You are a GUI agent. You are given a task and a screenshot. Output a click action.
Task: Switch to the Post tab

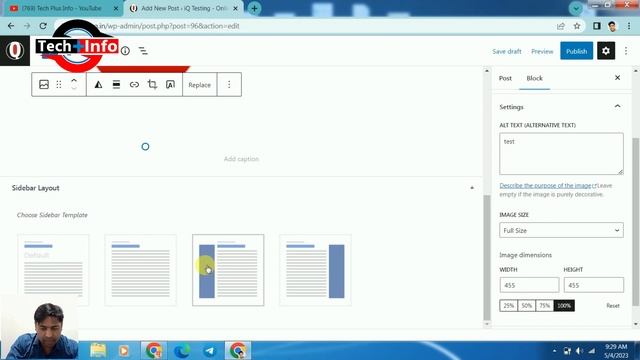coord(505,78)
